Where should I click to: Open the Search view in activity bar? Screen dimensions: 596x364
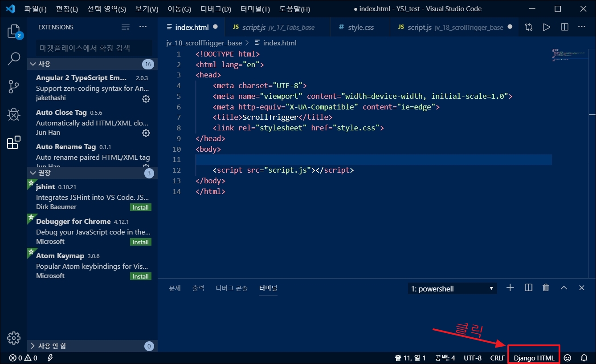click(13, 59)
